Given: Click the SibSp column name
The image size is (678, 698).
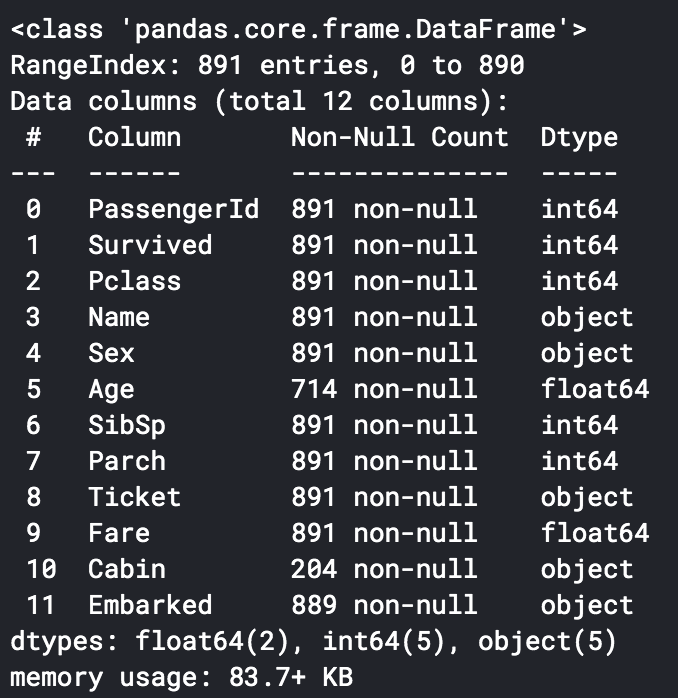Looking at the screenshot, I should [127, 426].
